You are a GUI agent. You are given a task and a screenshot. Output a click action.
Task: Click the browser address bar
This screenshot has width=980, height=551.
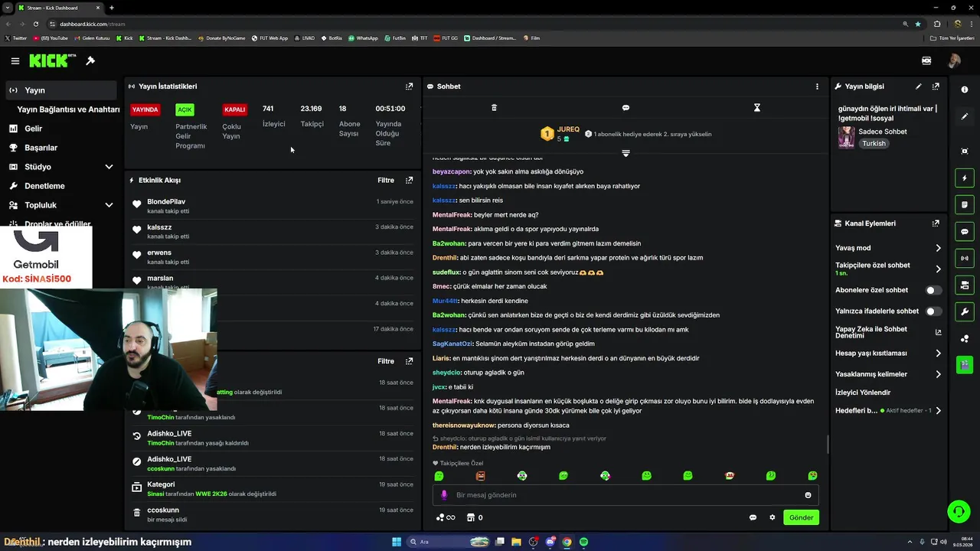(x=475, y=24)
